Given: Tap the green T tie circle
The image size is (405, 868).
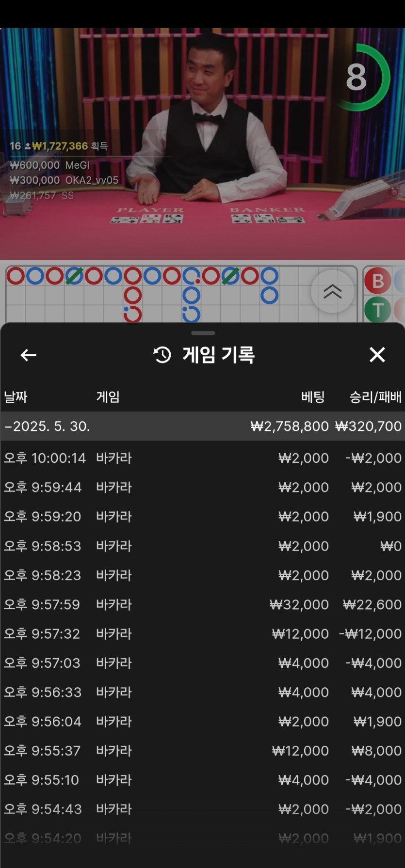Looking at the screenshot, I should [x=378, y=310].
